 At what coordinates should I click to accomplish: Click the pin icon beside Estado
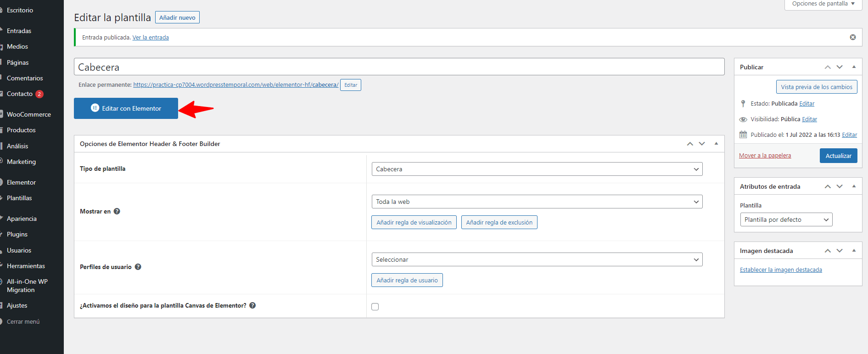[x=743, y=104]
